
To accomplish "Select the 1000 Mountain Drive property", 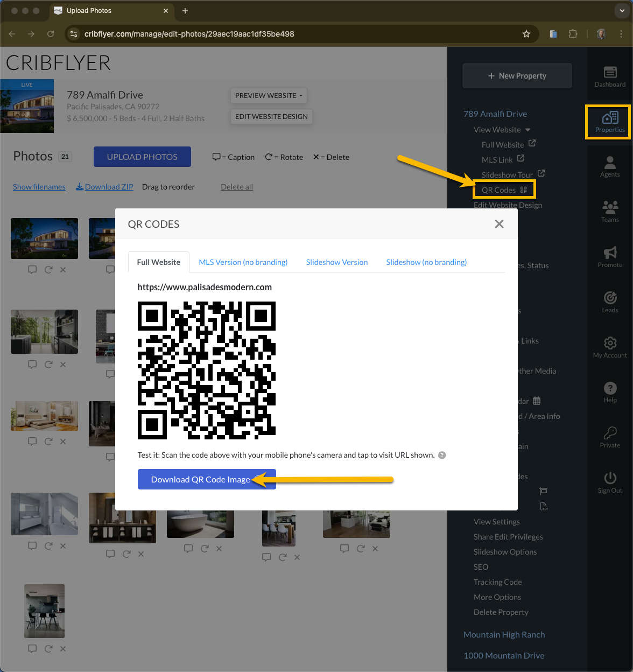I will [x=504, y=655].
